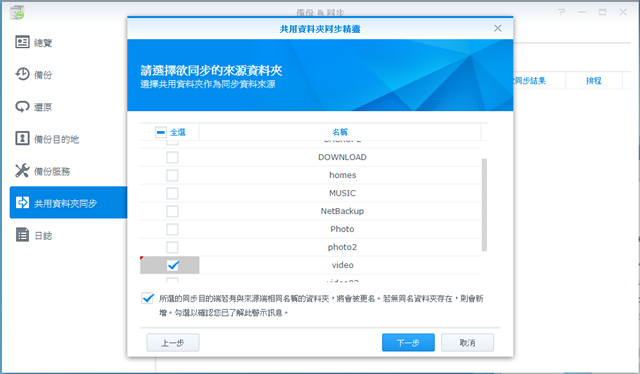Open the help question mark icon
Image resolution: width=640 pixels, height=374 pixels.
pos(562,12)
